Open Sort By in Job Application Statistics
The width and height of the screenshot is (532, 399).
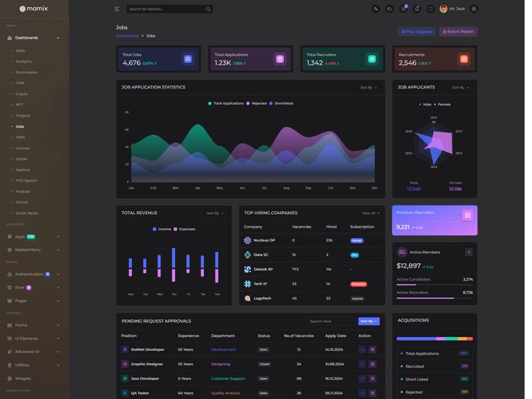coord(368,87)
